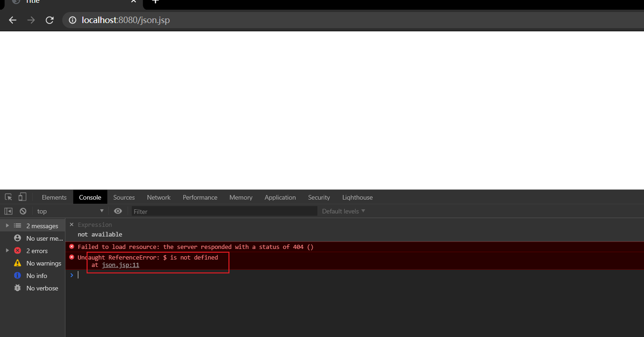Go back using the browser back arrow
The image size is (644, 337).
click(12, 20)
